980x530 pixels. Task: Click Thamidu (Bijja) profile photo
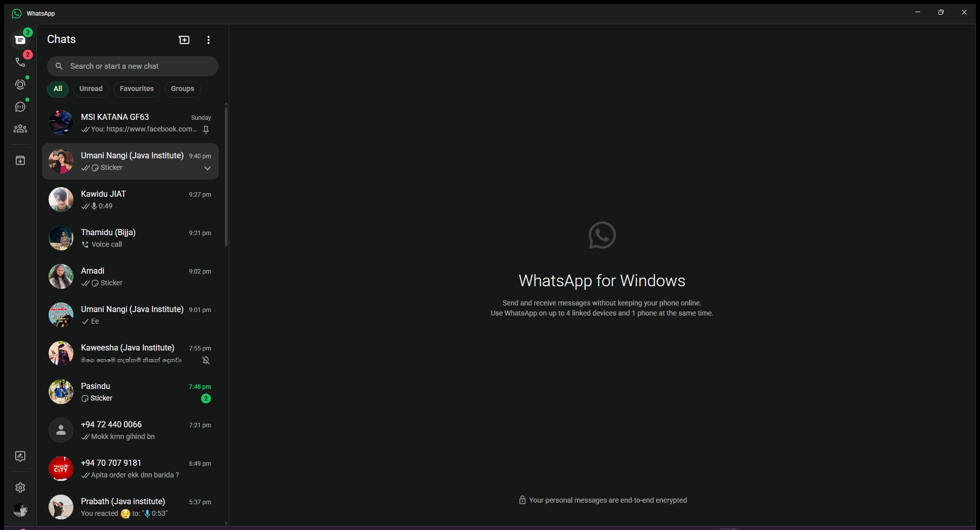click(61, 238)
